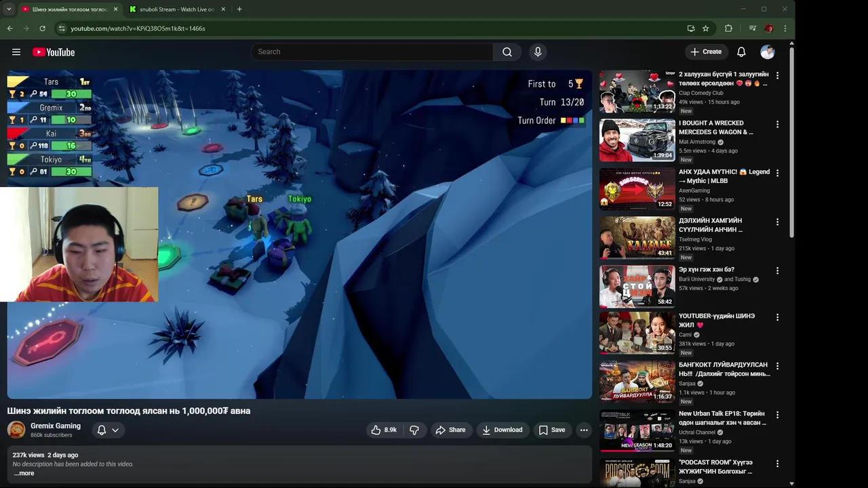Image resolution: width=868 pixels, height=488 pixels.
Task: Open thumbnail of 12:52 Mythic MLBB video
Action: pyautogui.click(x=637, y=189)
